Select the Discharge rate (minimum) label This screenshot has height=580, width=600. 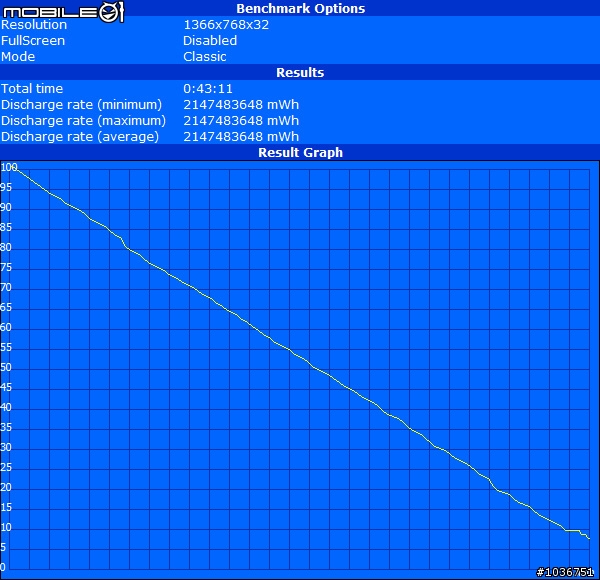82,105
